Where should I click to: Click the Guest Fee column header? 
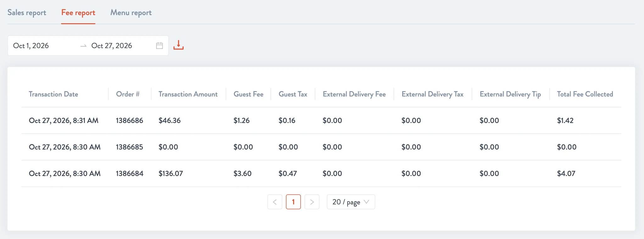point(248,94)
